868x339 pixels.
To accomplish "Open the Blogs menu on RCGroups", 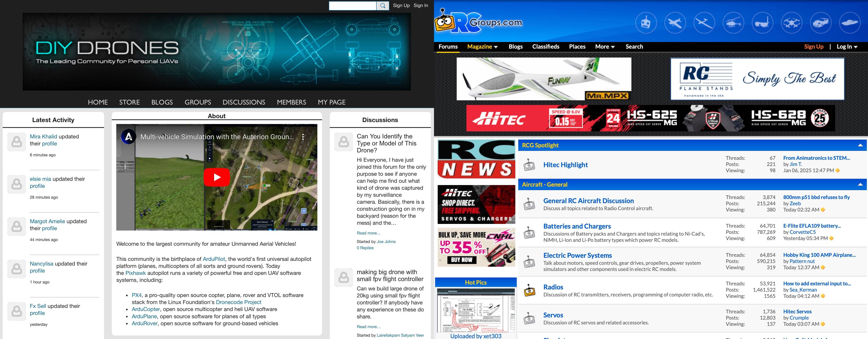I will click(x=516, y=46).
